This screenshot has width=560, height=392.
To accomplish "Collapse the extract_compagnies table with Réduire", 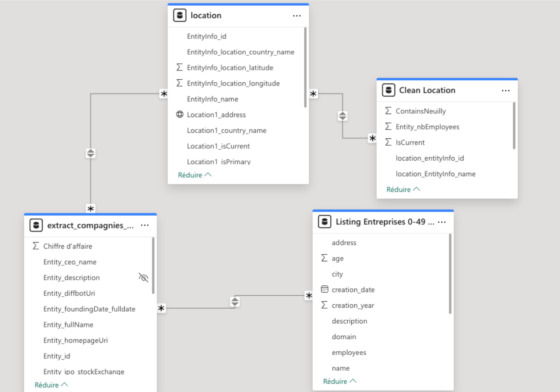I will tap(51, 385).
